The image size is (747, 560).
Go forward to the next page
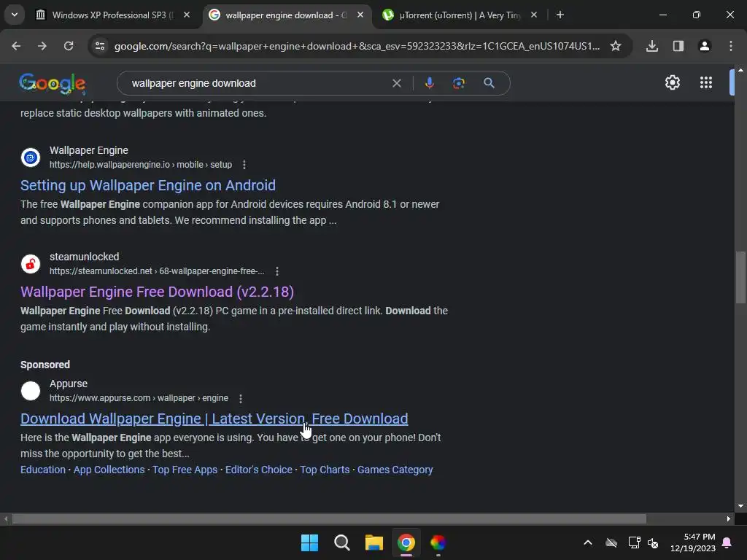pyautogui.click(x=42, y=46)
